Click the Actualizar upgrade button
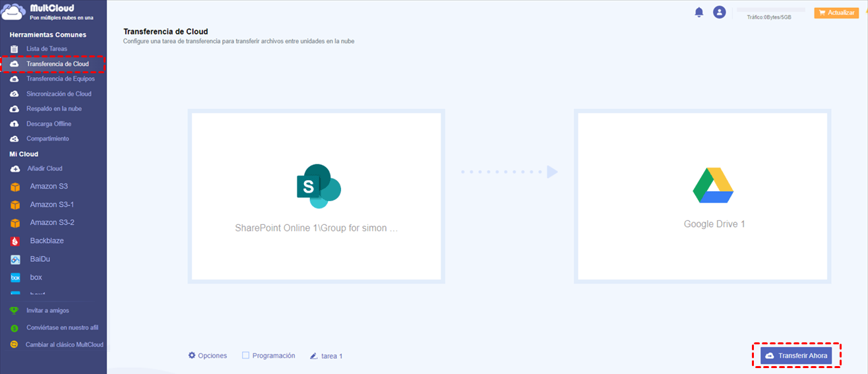868x374 pixels. coord(836,13)
